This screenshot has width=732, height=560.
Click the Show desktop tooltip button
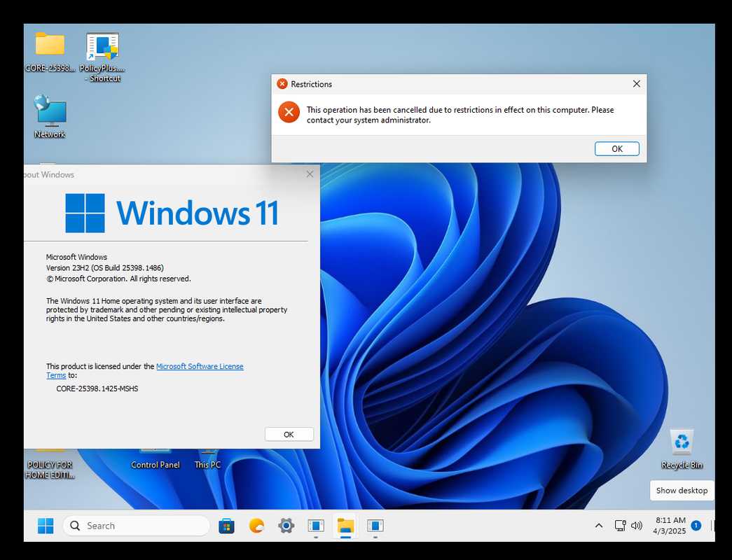pos(682,491)
